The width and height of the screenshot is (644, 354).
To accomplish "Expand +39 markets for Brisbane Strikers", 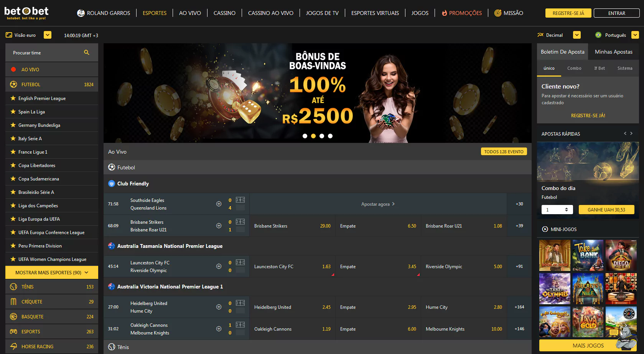I will click(x=519, y=226).
